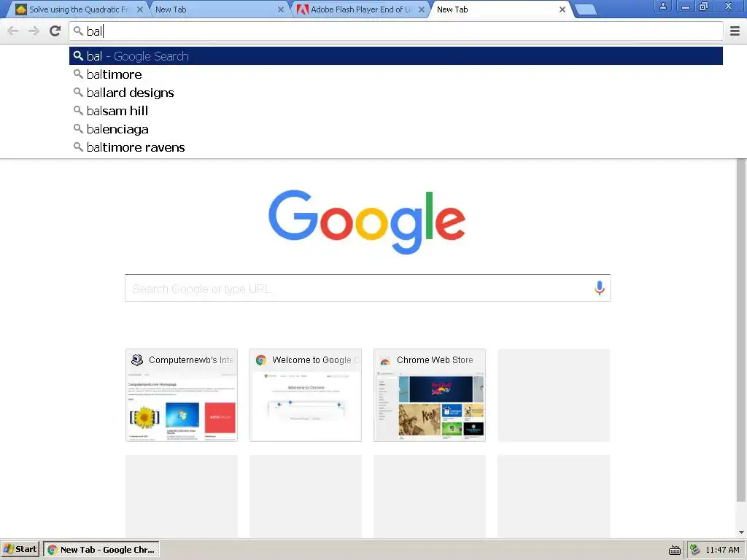747x560 pixels.
Task: Click search icon next to baltimore suggestion
Action: (x=78, y=74)
